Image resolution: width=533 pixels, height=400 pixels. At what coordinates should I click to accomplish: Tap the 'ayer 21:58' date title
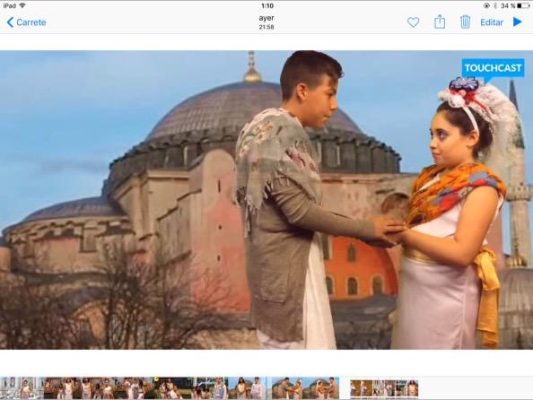[x=266, y=22]
